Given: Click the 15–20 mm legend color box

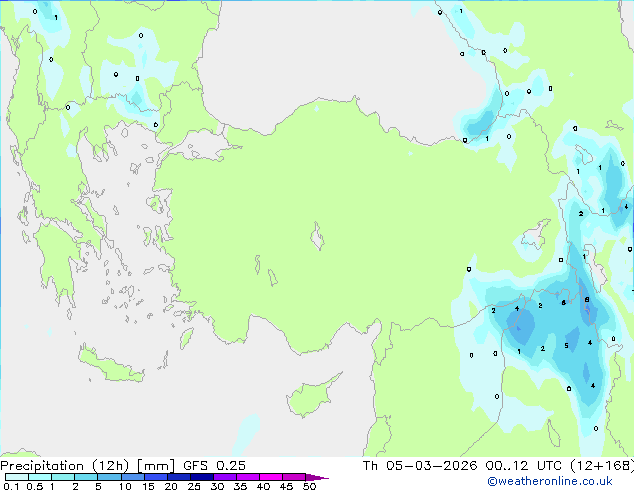Looking at the screenshot, I should pyautogui.click(x=156, y=477).
